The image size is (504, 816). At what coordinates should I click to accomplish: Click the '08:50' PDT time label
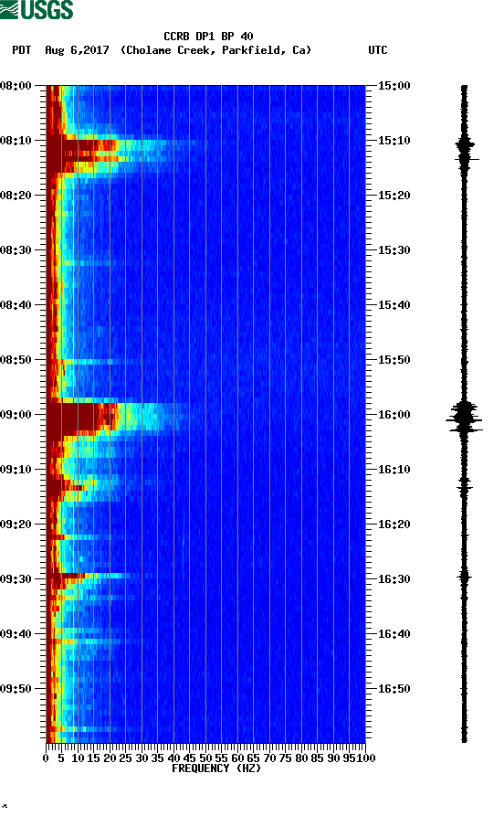(16, 360)
